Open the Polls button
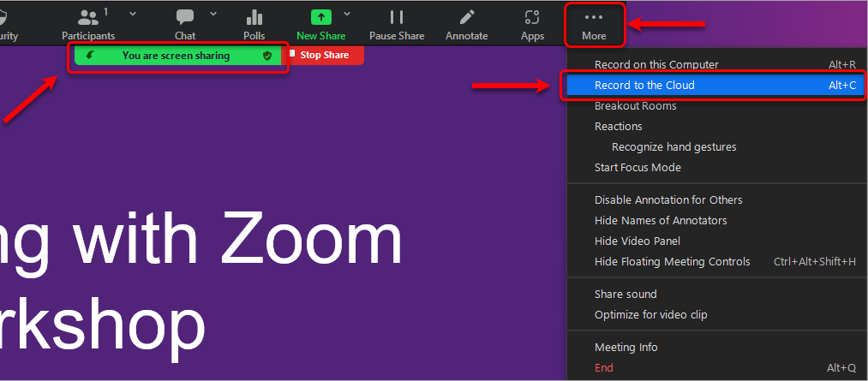 pyautogui.click(x=254, y=26)
